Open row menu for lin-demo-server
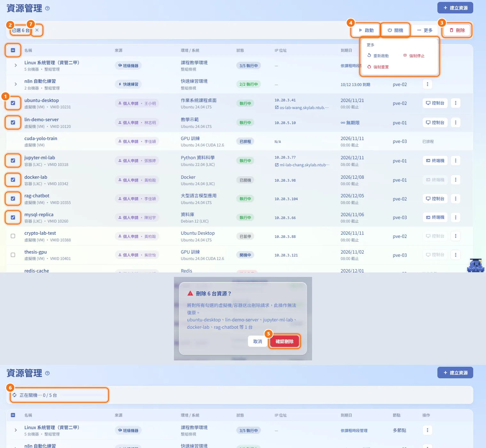Image resolution: width=486 pixels, height=448 pixels. (456, 122)
